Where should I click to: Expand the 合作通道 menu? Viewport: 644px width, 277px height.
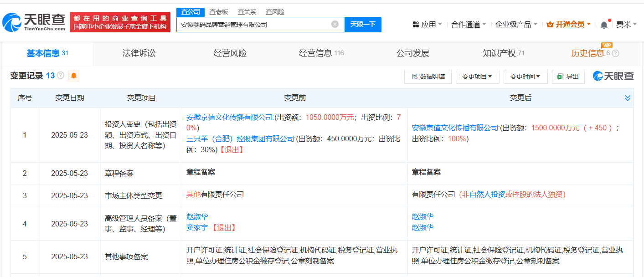(x=469, y=25)
